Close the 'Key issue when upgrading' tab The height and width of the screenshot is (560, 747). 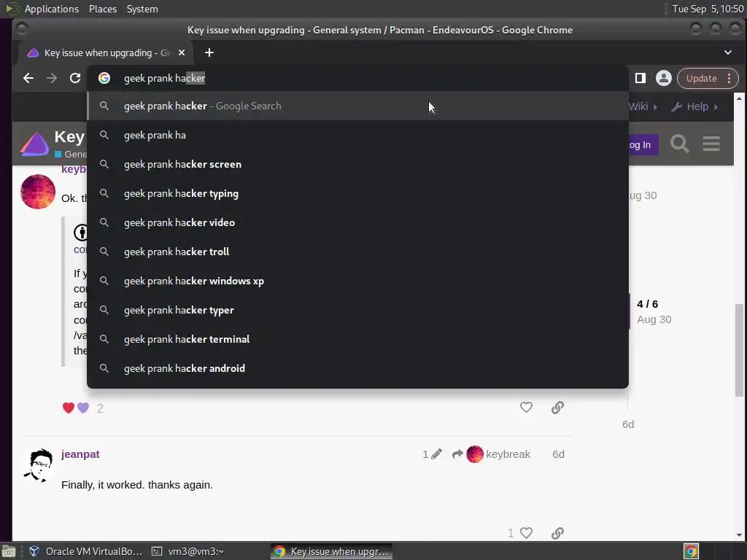point(182,52)
